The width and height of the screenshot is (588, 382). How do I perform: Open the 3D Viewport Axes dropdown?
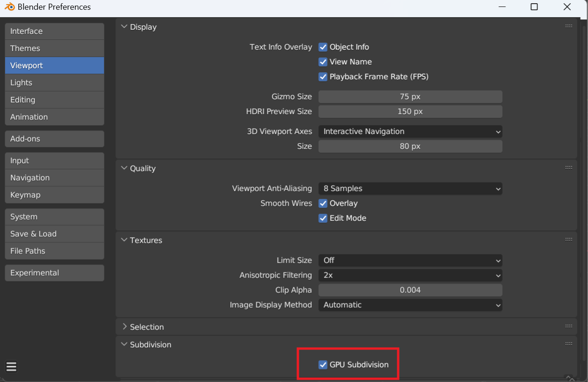coord(410,131)
